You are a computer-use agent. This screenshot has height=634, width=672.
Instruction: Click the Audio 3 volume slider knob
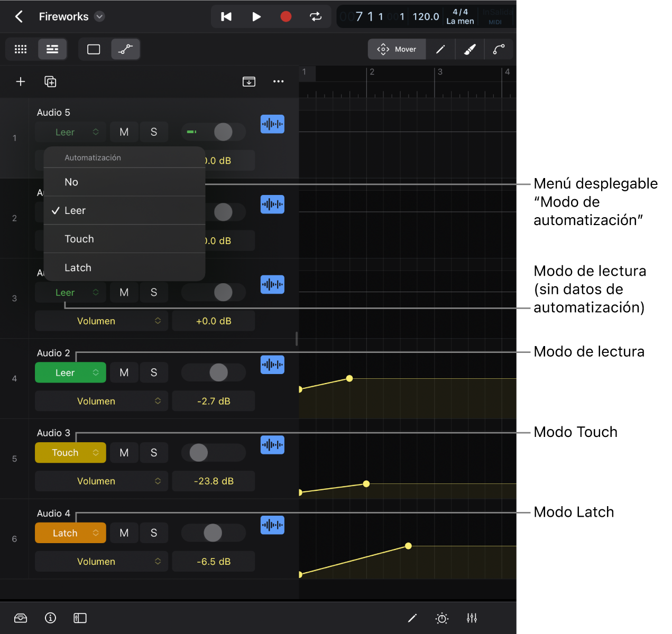[199, 453]
